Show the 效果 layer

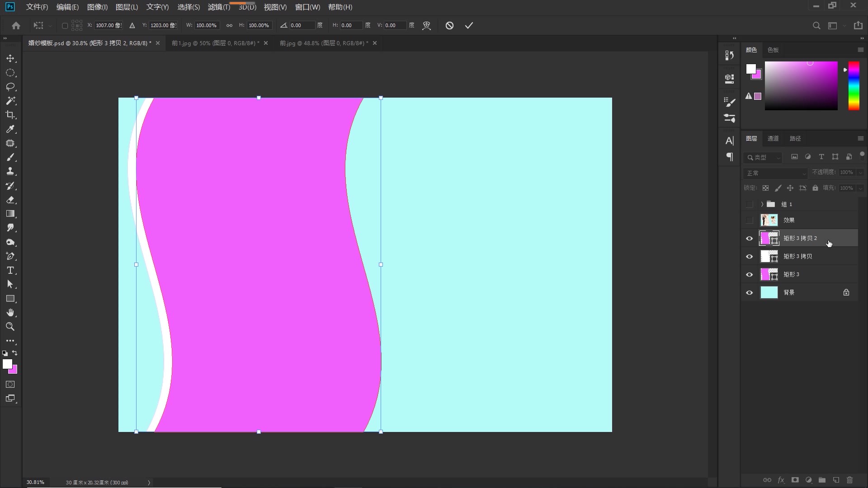click(750, 220)
